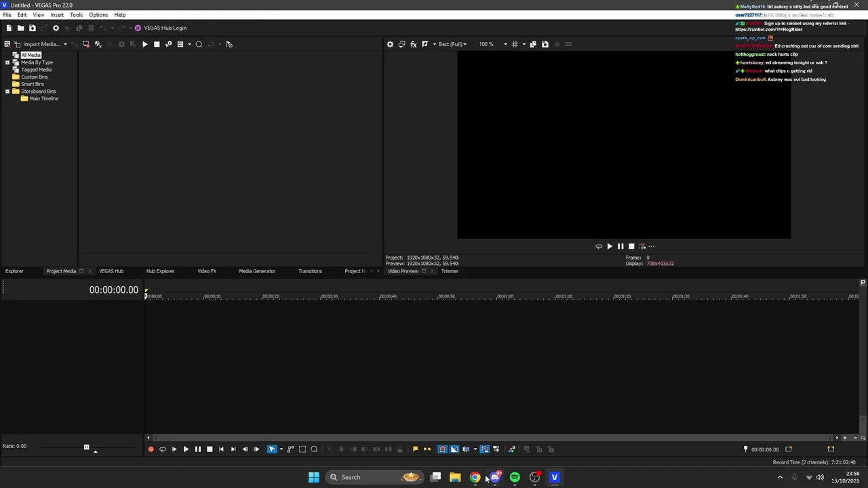Toggle Preview on External Monitor icon
This screenshot has height=488, width=868.
[x=401, y=44]
